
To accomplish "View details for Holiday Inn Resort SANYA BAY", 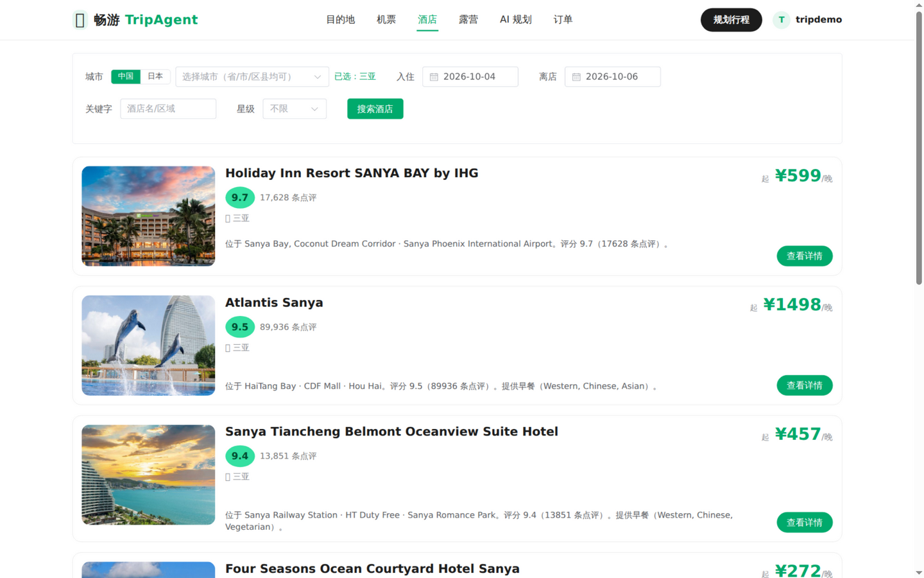I will pyautogui.click(x=805, y=256).
